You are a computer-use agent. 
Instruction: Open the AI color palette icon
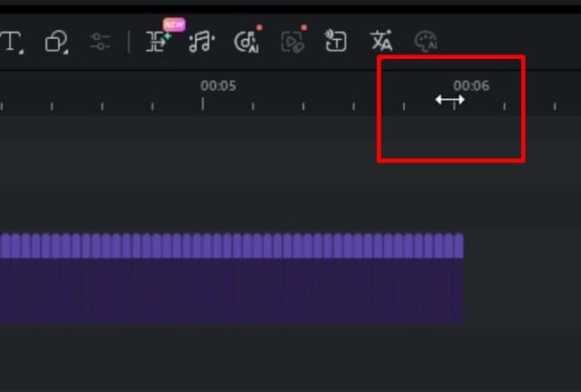[x=426, y=42]
